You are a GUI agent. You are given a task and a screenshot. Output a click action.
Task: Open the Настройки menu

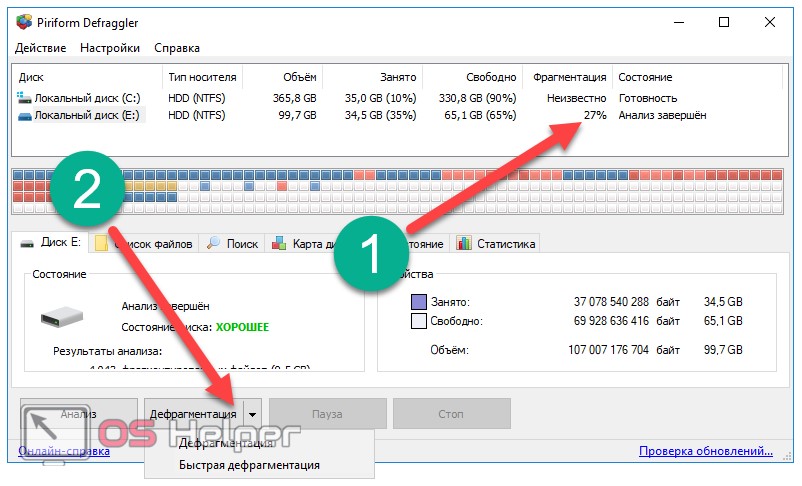tap(110, 48)
